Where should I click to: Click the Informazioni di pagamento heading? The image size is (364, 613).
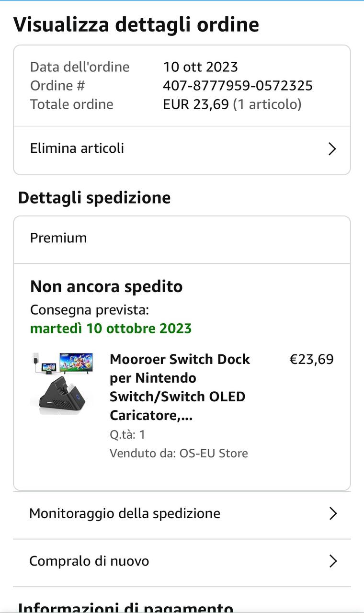click(125, 607)
